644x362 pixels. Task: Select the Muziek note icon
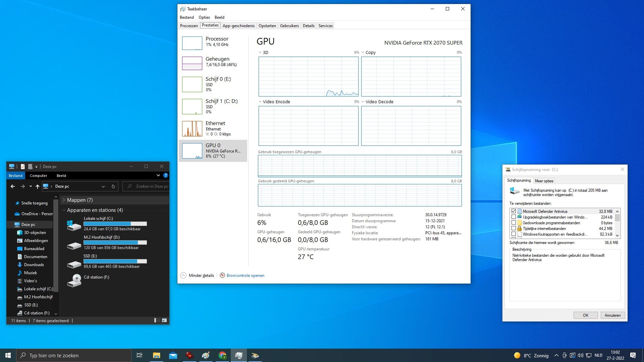pyautogui.click(x=20, y=273)
